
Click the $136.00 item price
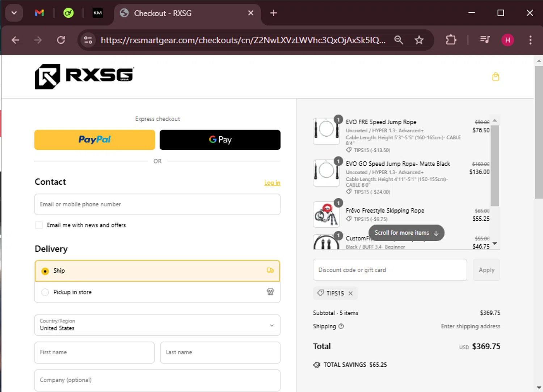click(x=479, y=172)
